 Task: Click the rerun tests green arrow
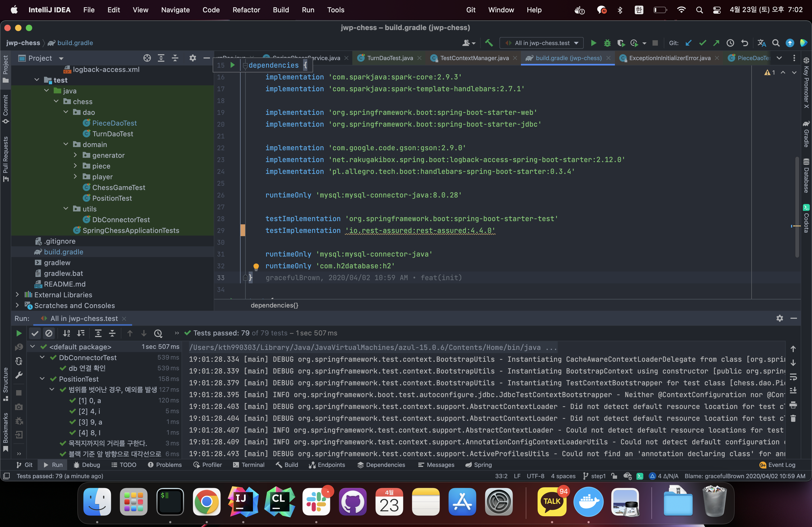(x=19, y=333)
